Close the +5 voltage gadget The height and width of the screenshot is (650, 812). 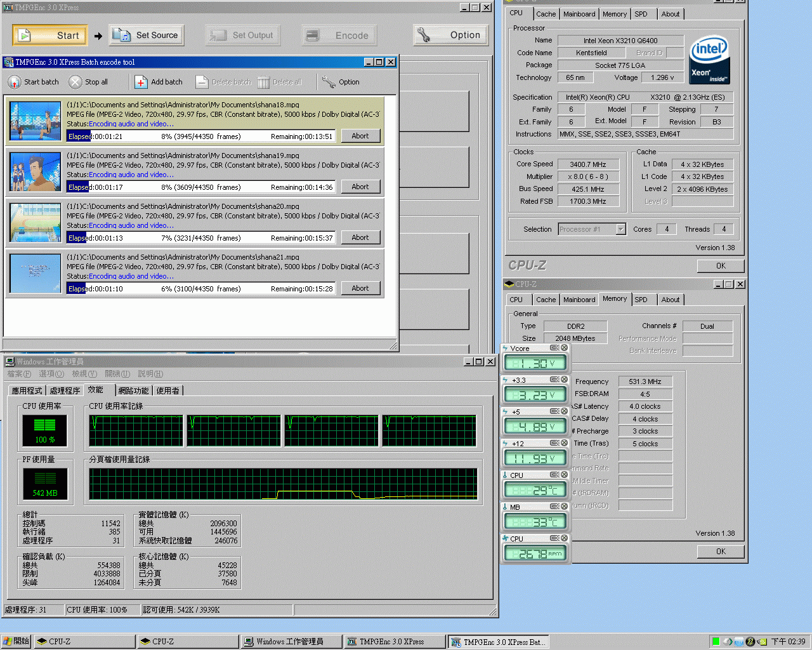564,411
